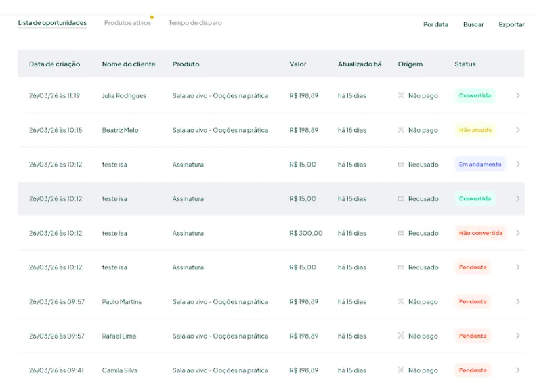The width and height of the screenshot is (537, 392).
Task: Click the Não pago origin icon in Beatriz Melo row
Action: click(x=401, y=130)
